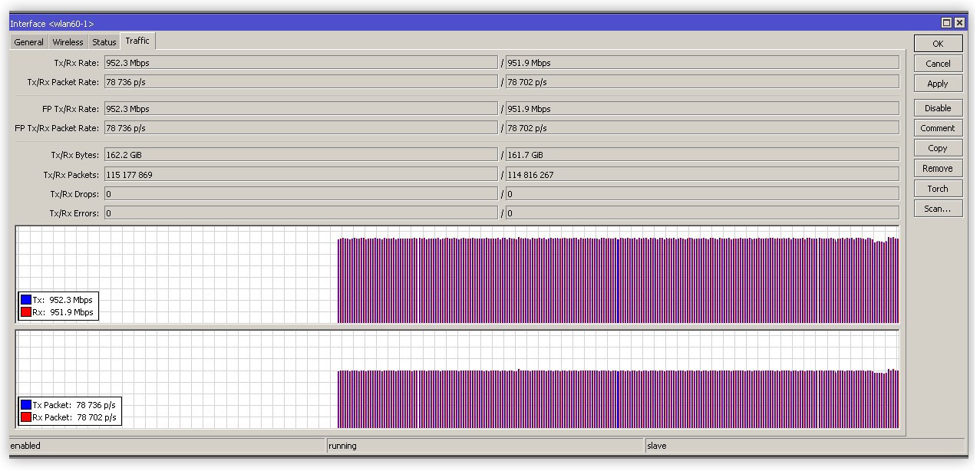Click the Traffic tab

(137, 41)
